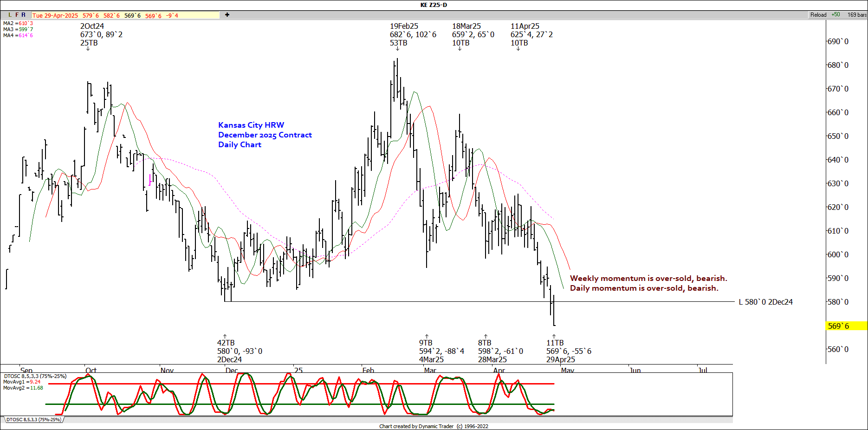Click the Dec label on the time axis
The image size is (868, 430).
(x=232, y=370)
